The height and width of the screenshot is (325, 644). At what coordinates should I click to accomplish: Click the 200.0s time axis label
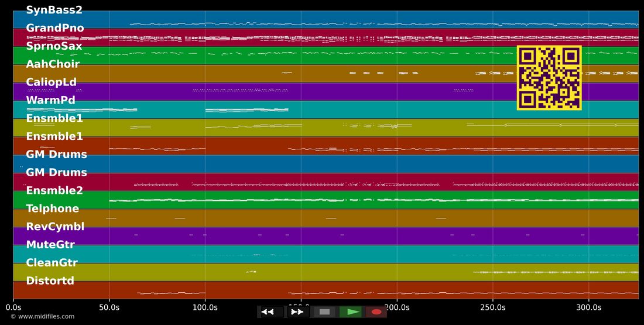[x=397, y=307]
